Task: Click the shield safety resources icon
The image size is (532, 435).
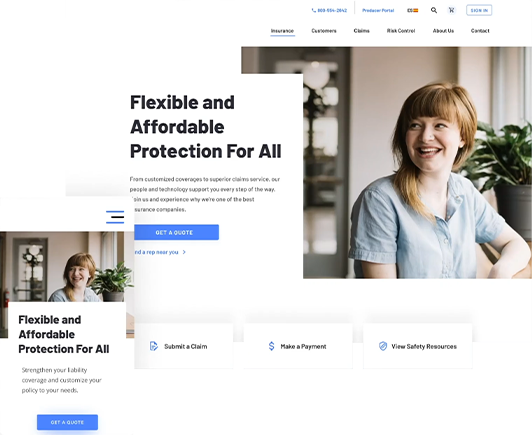Action: pyautogui.click(x=383, y=346)
